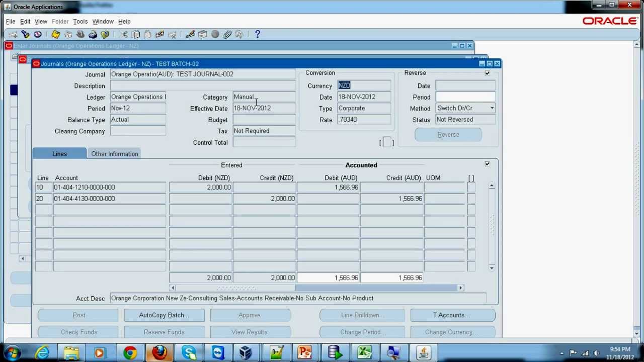Open the Java app in the taskbar
Screen dimensions: 644x362
click(x=424, y=352)
